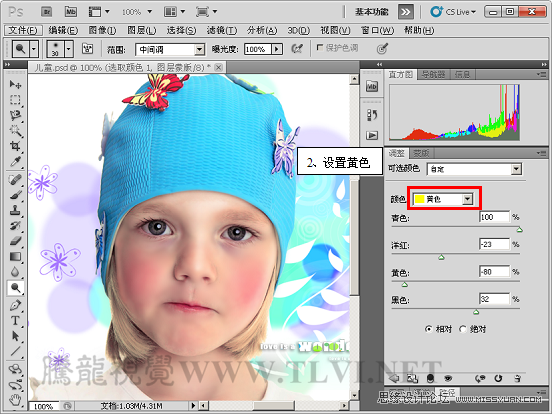
Task: Select the Lasso tool
Action: [15, 115]
